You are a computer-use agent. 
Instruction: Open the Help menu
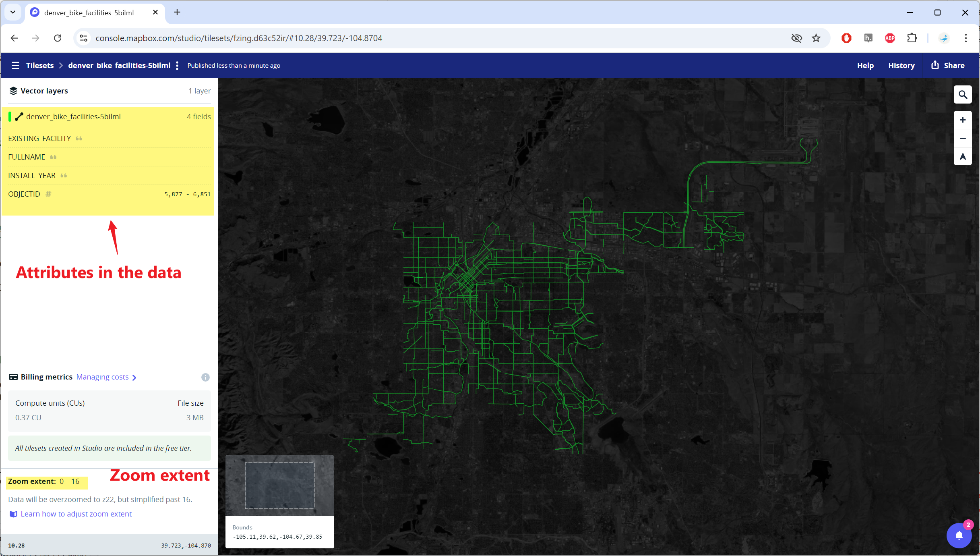865,65
